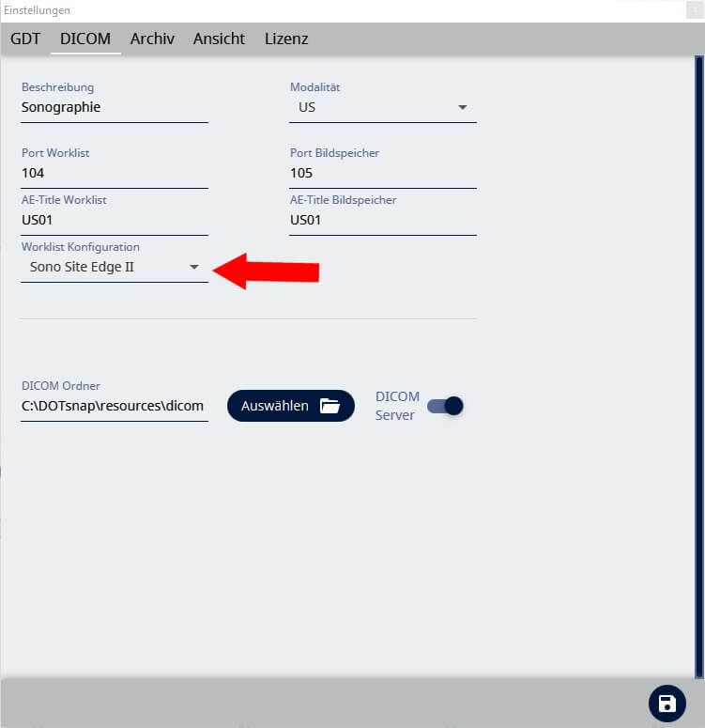Focus the Port Worklist field
This screenshot has width=705, height=728.
(114, 173)
